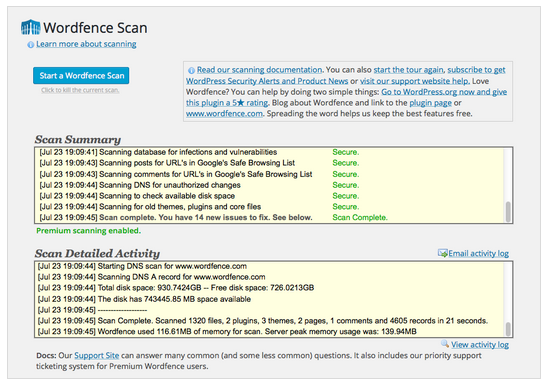Click the Scan Detailed Activity scrollbar thumb
547x382 pixels.
(x=508, y=329)
